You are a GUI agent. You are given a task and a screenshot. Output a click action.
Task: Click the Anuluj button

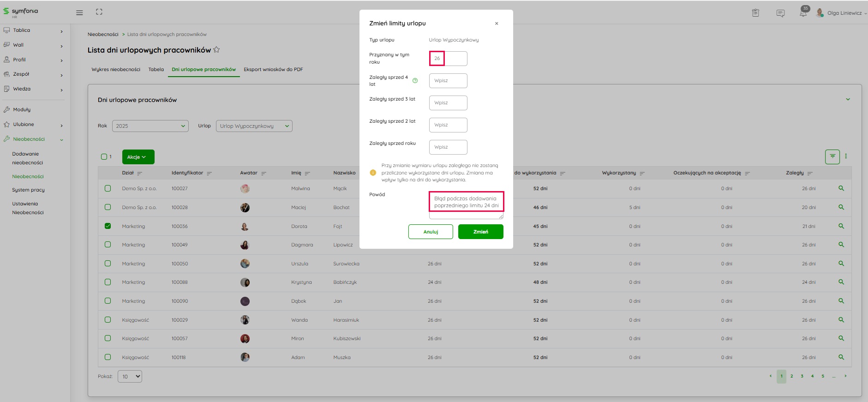coord(430,232)
